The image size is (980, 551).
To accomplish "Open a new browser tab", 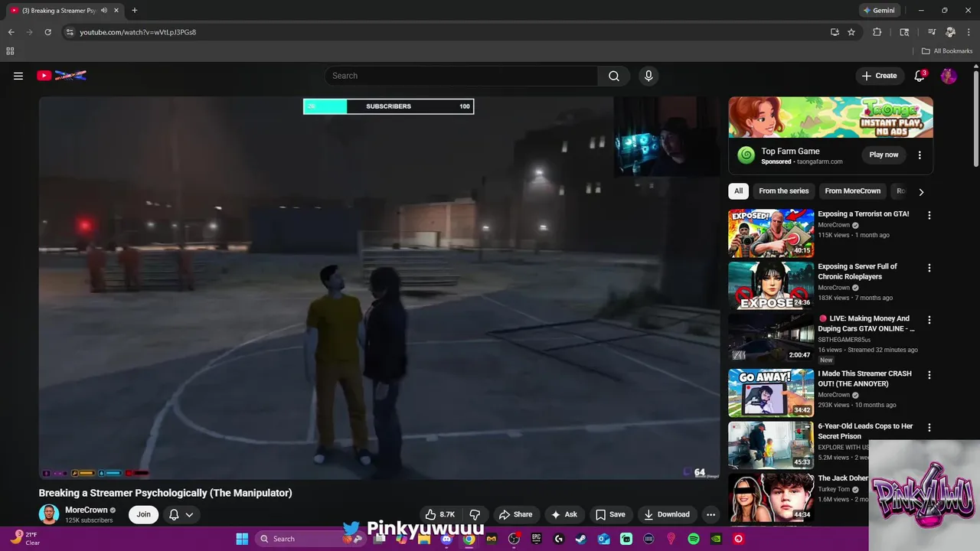I will click(x=135, y=11).
